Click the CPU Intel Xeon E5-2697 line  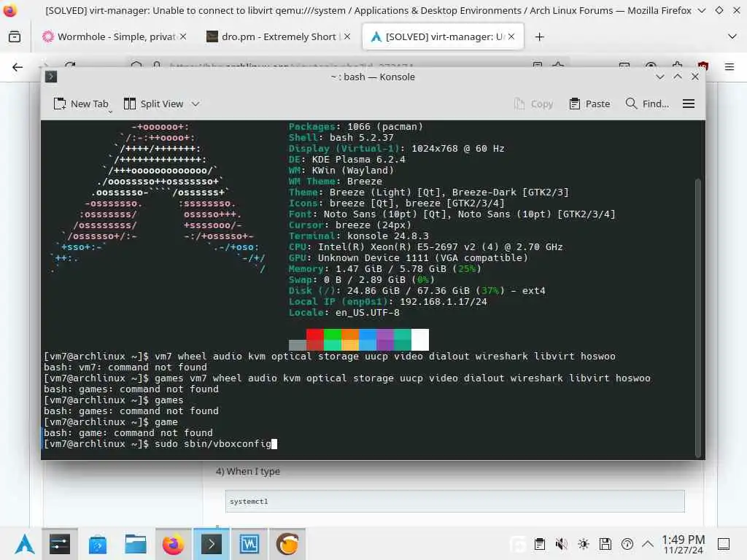425,246
